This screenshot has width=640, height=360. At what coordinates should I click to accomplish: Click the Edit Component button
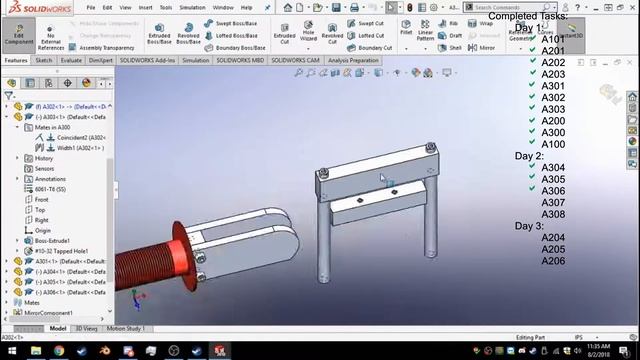pos(19,35)
